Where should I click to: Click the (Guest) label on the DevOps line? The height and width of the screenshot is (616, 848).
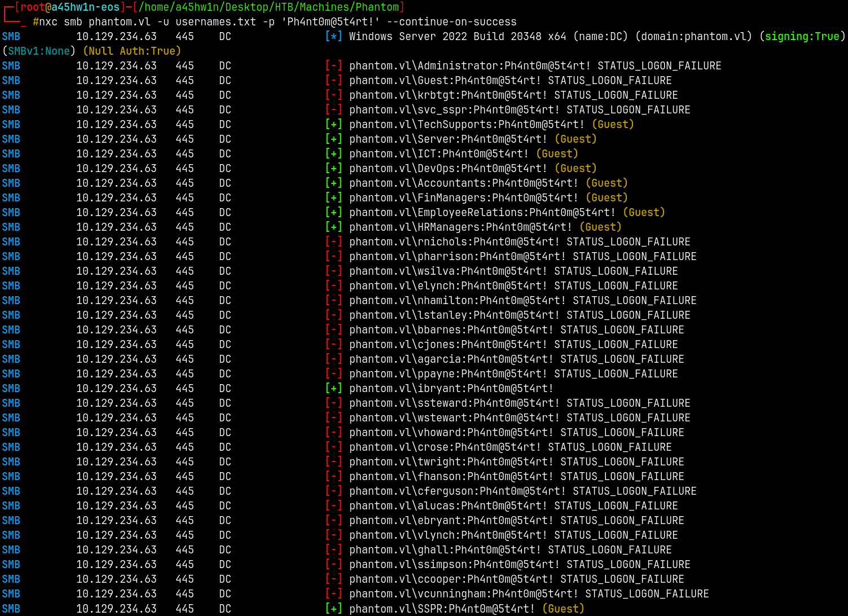coord(575,169)
